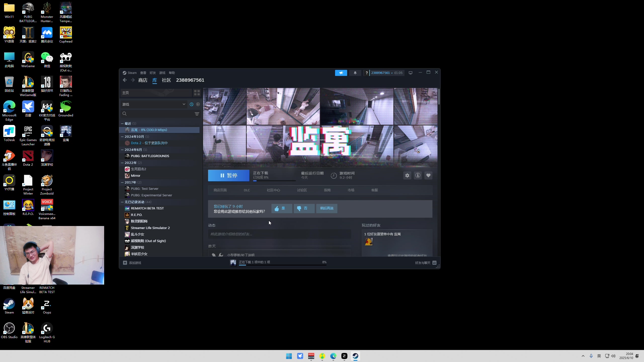Open friends and chat icon
Image resolution: width=644 pixels, height=362 pixels.
click(x=434, y=263)
